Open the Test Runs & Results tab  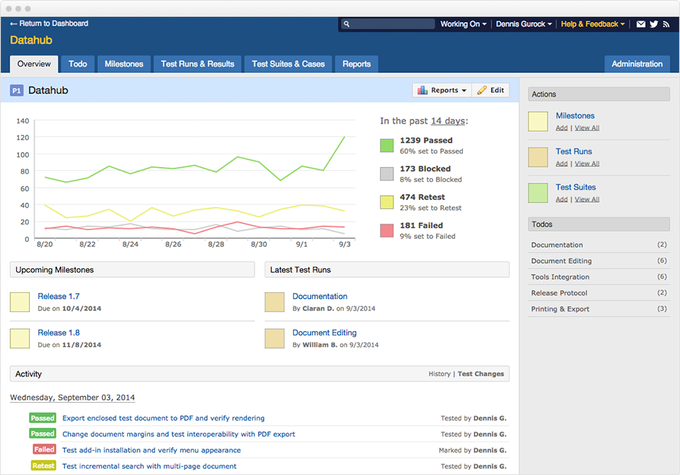[x=197, y=64]
